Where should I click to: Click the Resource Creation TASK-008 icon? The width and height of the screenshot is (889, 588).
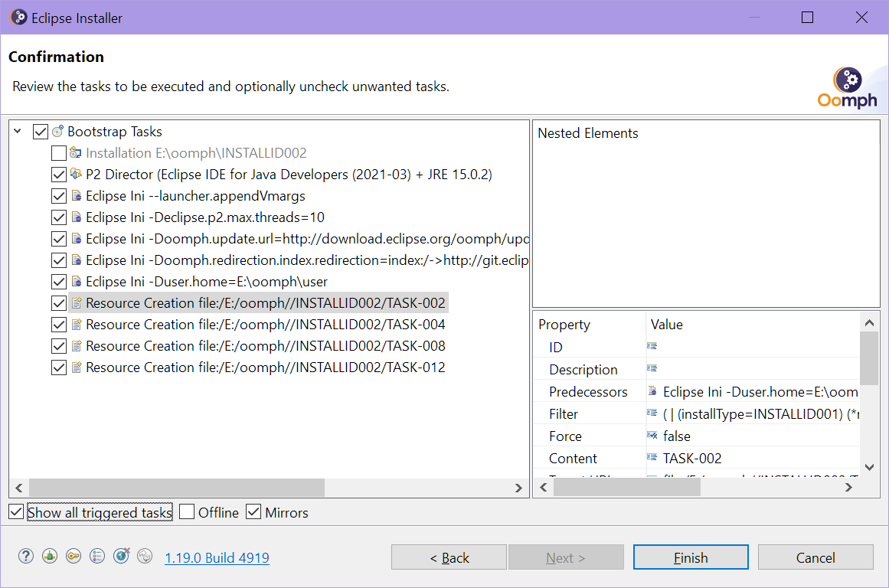[77, 346]
